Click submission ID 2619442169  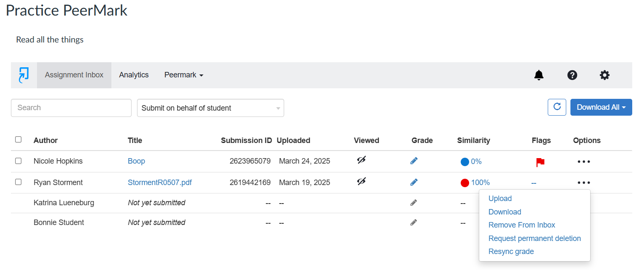[250, 183]
